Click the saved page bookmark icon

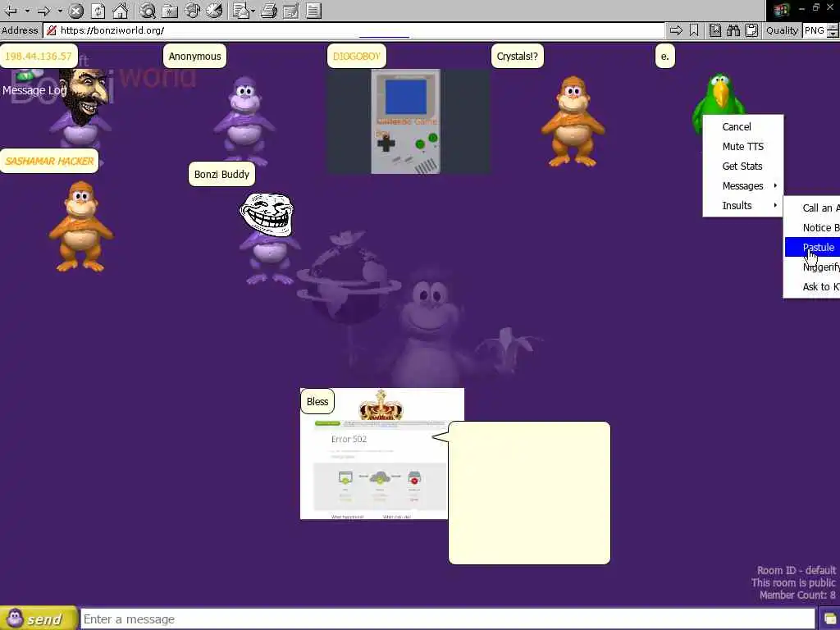pos(715,30)
